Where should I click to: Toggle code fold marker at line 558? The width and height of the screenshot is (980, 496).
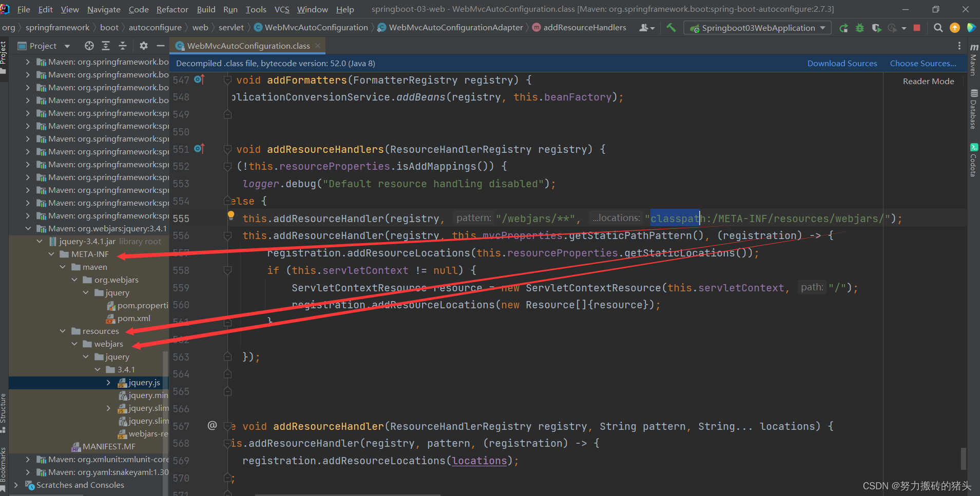[227, 270]
